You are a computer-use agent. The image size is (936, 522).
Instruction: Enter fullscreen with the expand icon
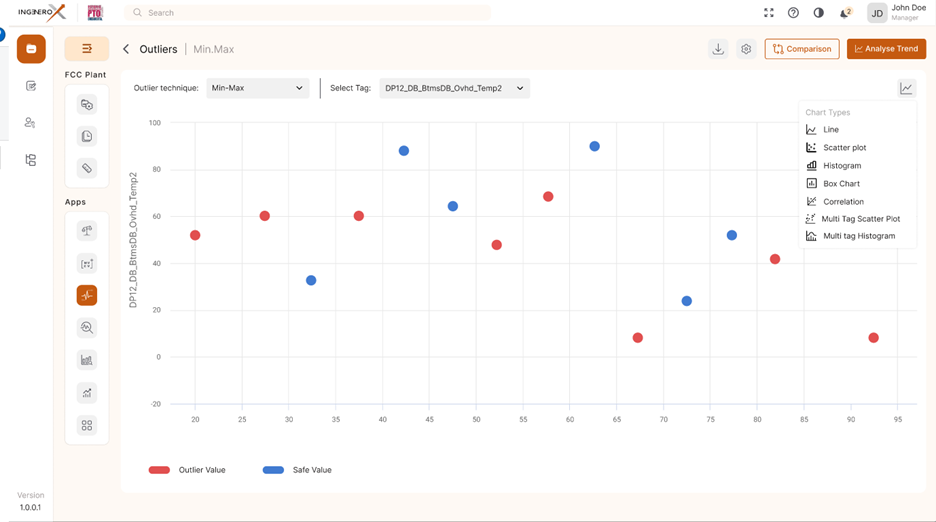pyautogui.click(x=768, y=13)
